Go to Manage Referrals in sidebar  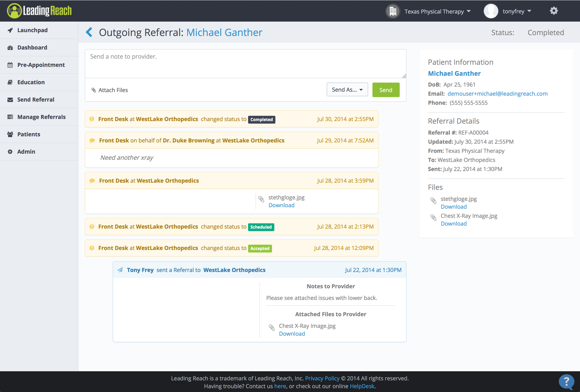click(x=42, y=117)
